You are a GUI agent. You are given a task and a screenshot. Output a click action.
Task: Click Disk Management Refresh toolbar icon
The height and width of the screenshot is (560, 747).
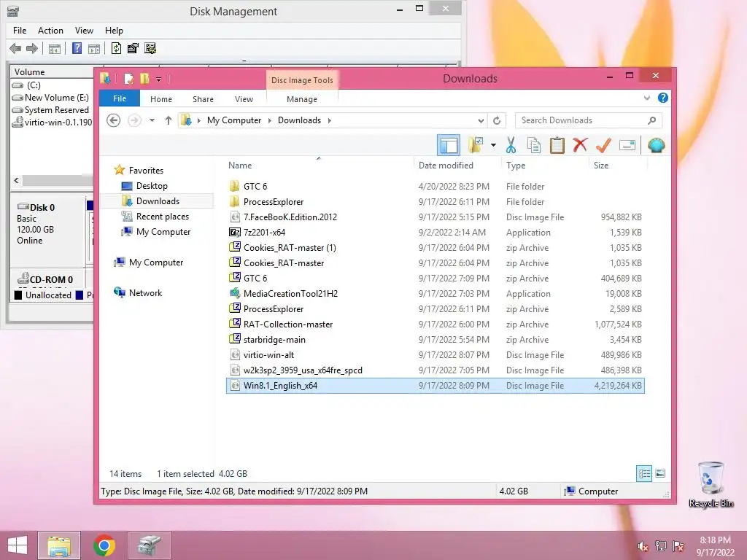tap(116, 48)
